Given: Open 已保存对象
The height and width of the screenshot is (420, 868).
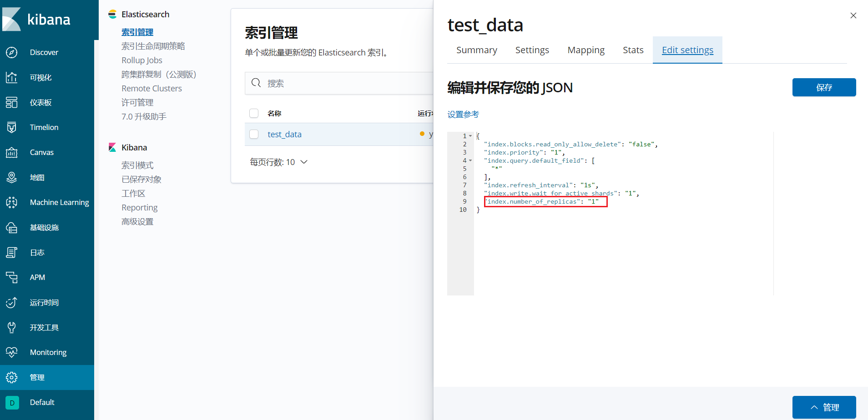Looking at the screenshot, I should [x=141, y=180].
